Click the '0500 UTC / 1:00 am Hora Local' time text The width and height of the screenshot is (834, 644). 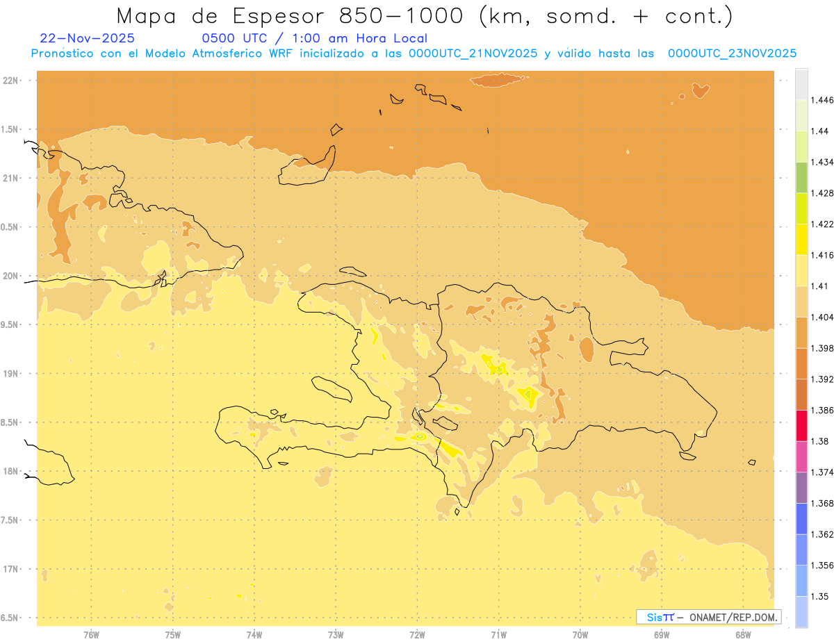(314, 39)
